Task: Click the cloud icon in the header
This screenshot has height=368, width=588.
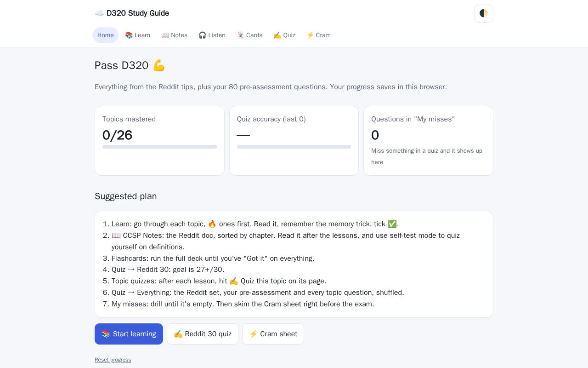Action: pyautogui.click(x=99, y=13)
